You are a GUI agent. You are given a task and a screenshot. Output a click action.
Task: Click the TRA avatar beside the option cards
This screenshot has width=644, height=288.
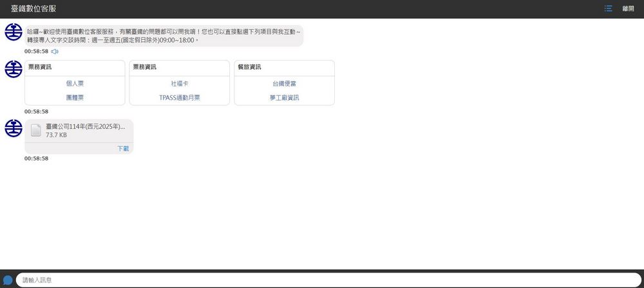point(14,69)
